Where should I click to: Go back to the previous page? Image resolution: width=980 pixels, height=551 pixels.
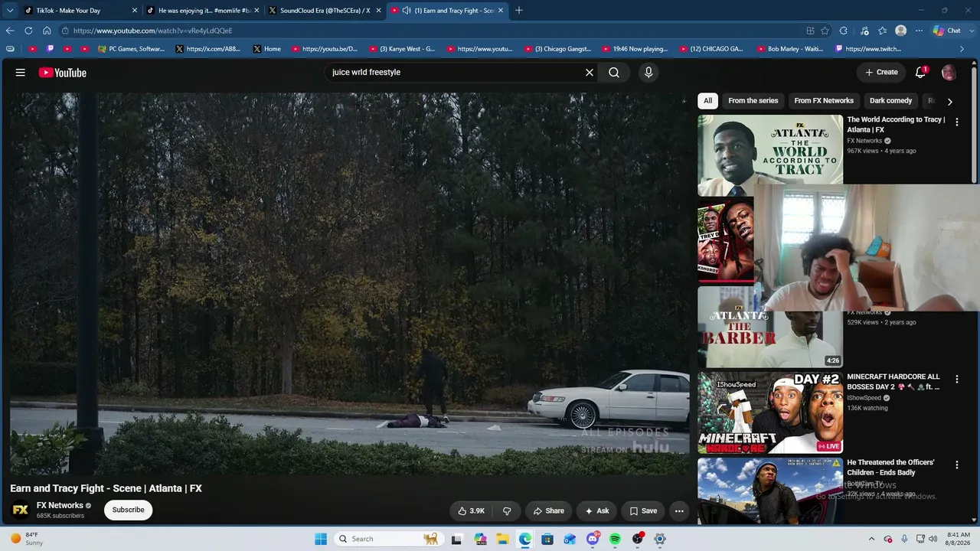pyautogui.click(x=10, y=31)
